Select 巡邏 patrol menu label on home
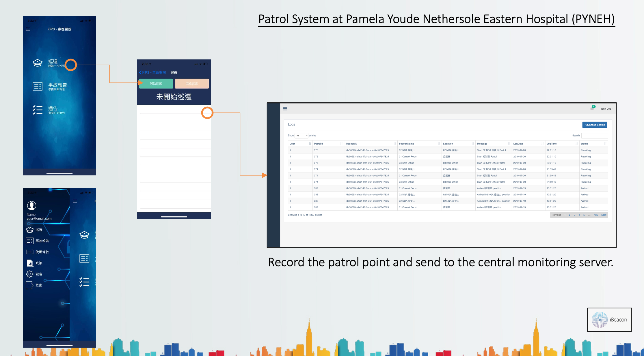 [x=53, y=61]
